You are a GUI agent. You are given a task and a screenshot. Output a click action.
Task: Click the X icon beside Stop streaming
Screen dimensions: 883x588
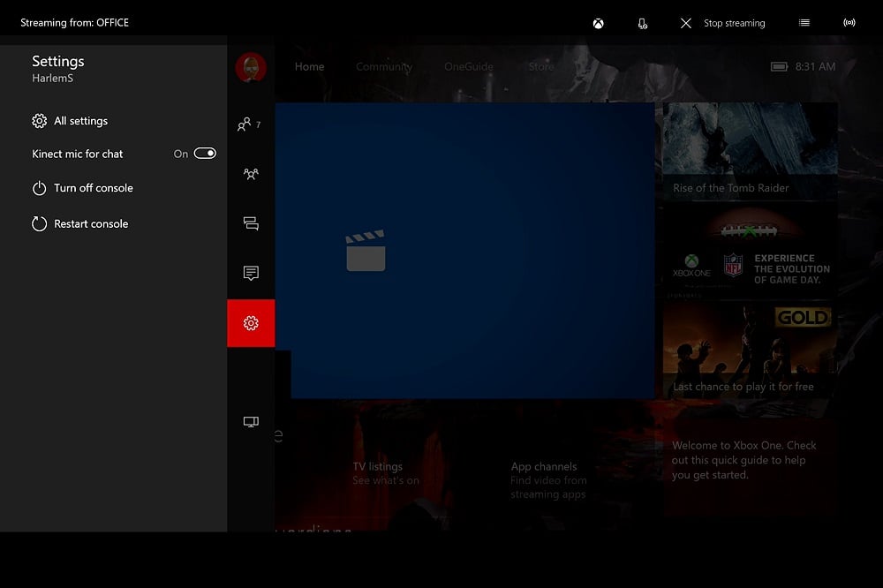pyautogui.click(x=685, y=23)
